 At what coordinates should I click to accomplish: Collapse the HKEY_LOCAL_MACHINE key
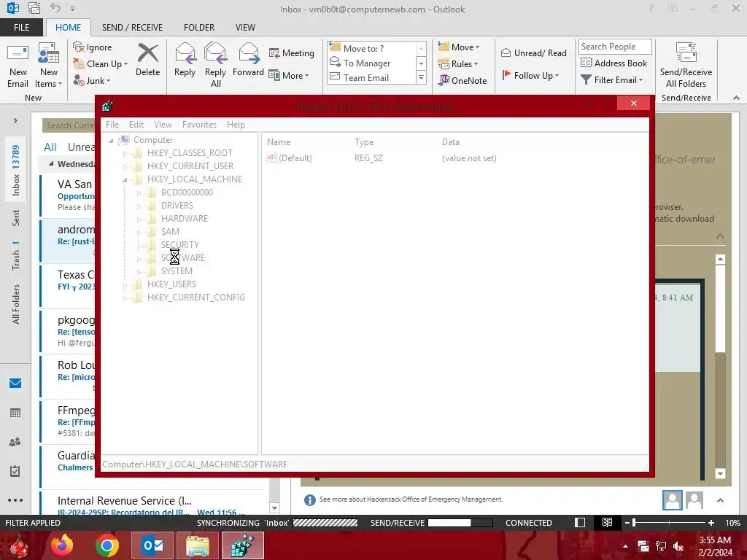tap(125, 180)
